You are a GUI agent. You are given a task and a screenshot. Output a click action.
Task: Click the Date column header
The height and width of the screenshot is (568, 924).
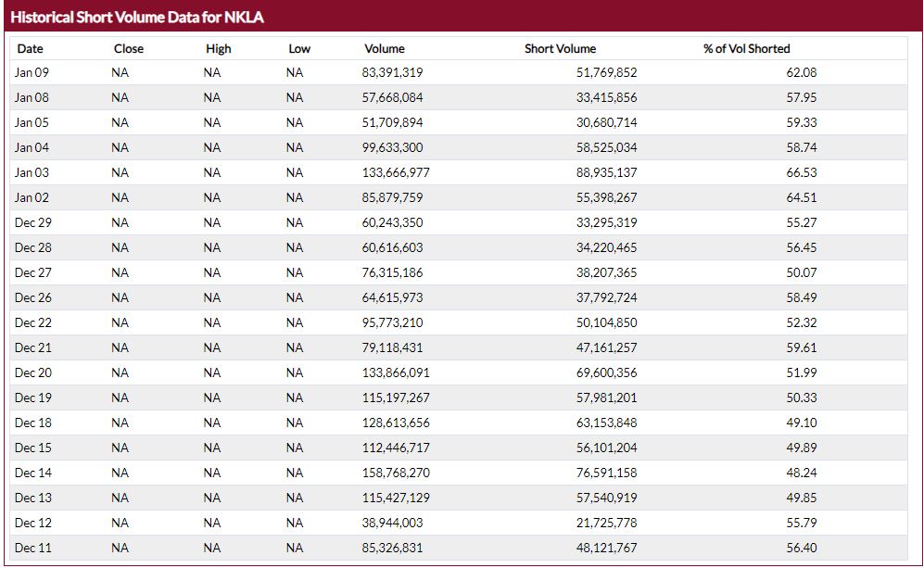(30, 49)
